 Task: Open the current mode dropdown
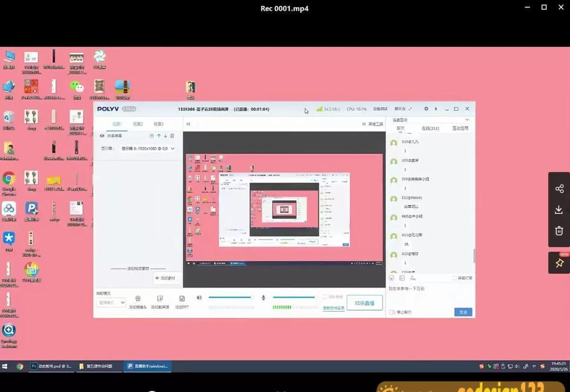[x=111, y=302]
